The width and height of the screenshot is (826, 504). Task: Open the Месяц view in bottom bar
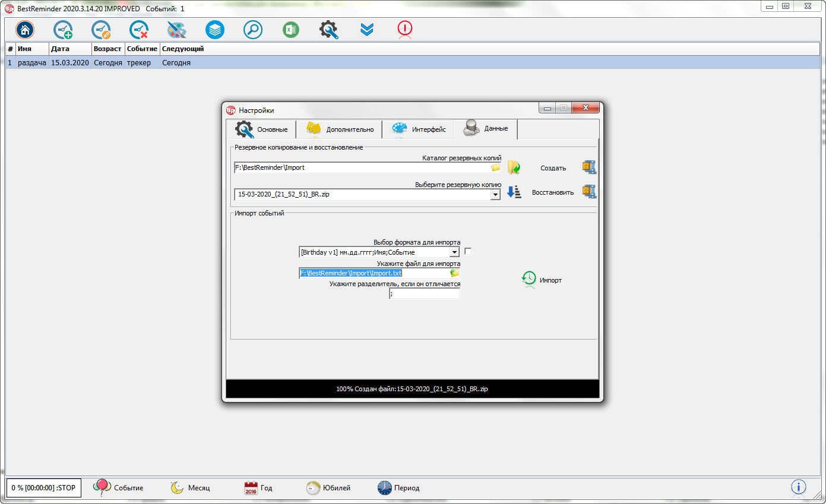pos(191,487)
